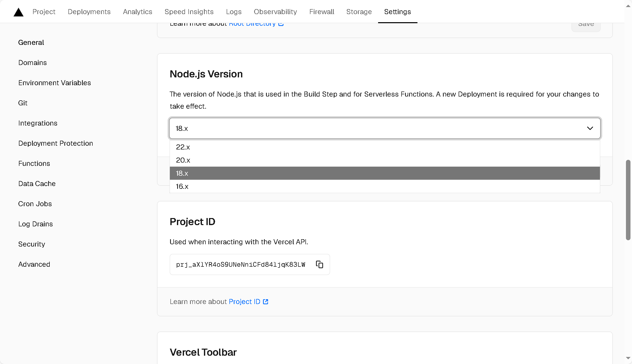This screenshot has width=632, height=364.
Task: Open Logs viewer
Action: click(233, 12)
